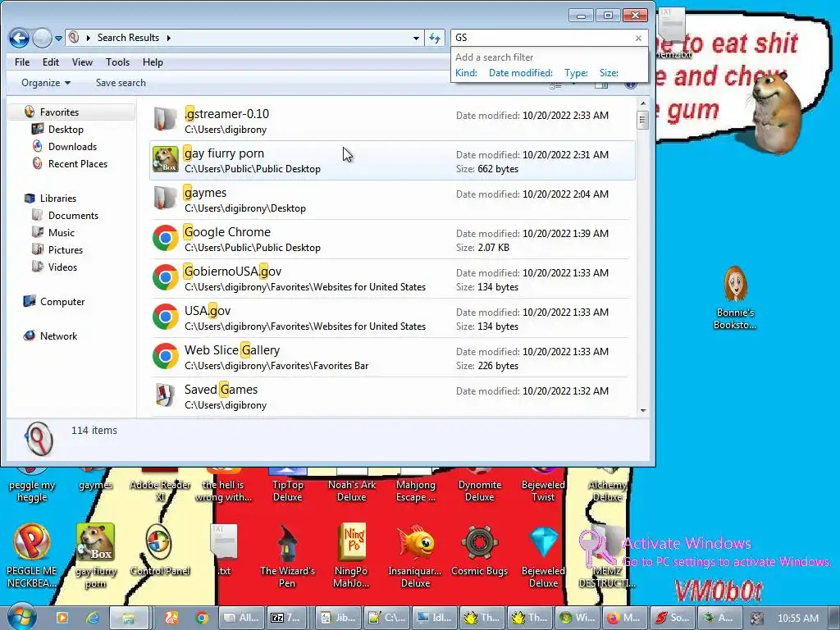Image resolution: width=840 pixels, height=630 pixels.
Task: Open the Pictures library
Action: coord(66,249)
